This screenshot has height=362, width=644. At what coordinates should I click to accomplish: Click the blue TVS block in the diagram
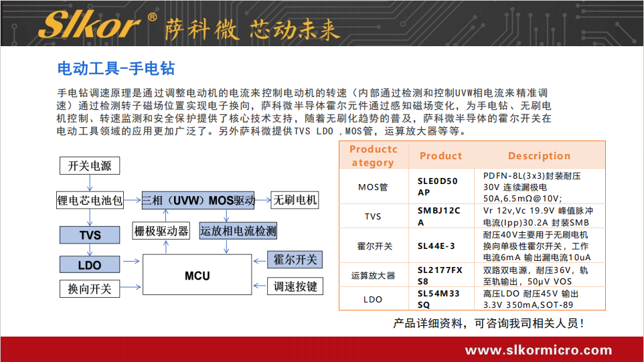90,235
